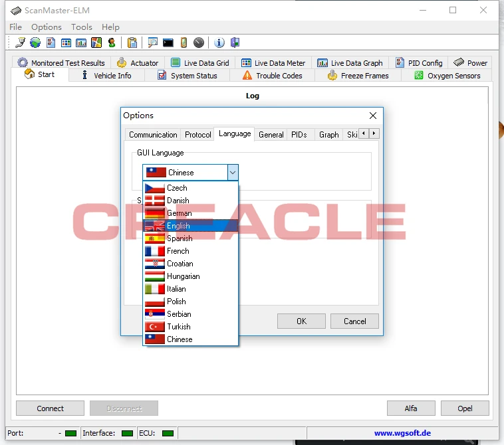Open the terminal console toolbar icon
504x445 pixels.
click(x=168, y=43)
